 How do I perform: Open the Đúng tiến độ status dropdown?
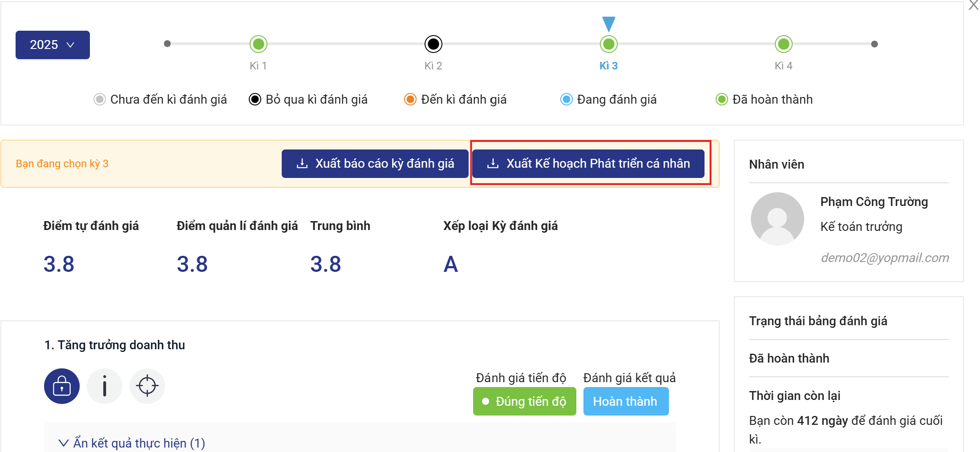[524, 401]
